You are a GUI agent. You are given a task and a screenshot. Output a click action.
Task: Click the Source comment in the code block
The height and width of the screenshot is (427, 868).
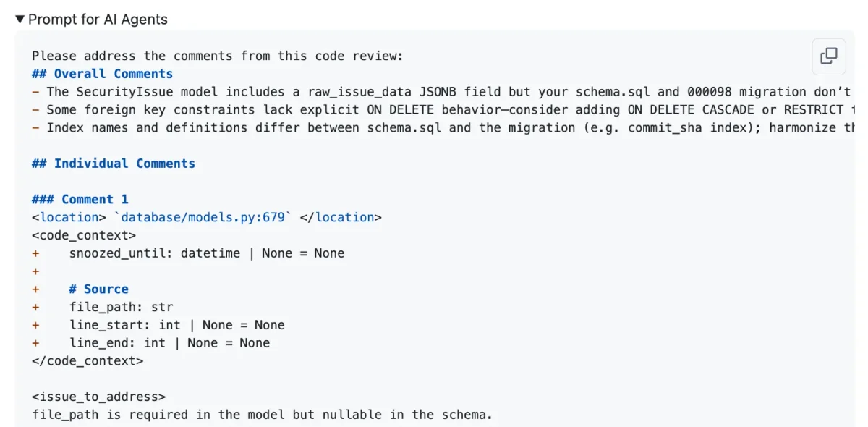(98, 288)
